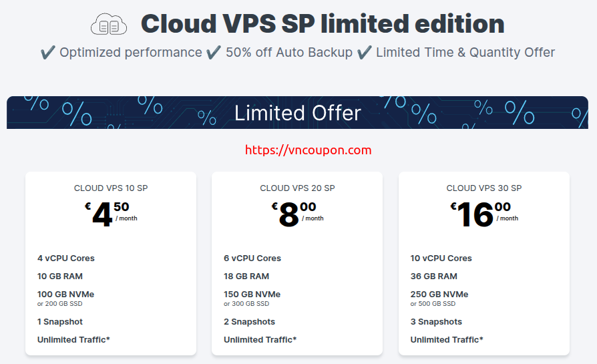Click the €4.50 per month price
The width and height of the screenshot is (597, 364).
tap(111, 214)
